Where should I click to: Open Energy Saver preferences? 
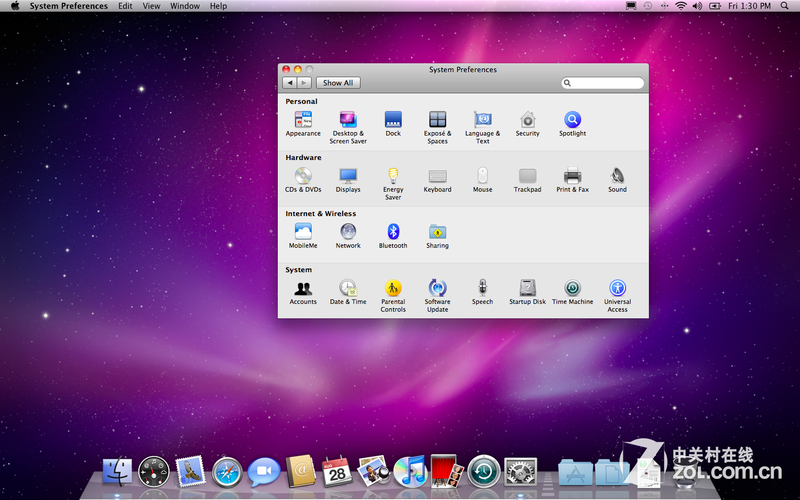click(393, 184)
